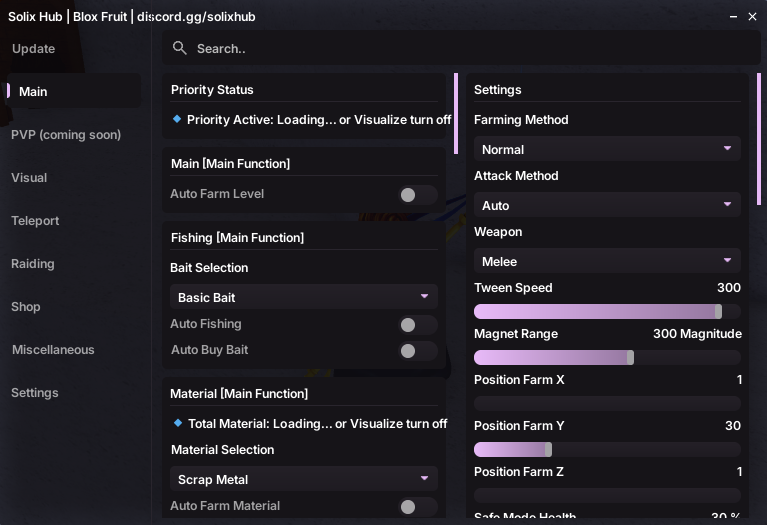
Task: Close the Solix Hub window
Action: click(x=752, y=17)
